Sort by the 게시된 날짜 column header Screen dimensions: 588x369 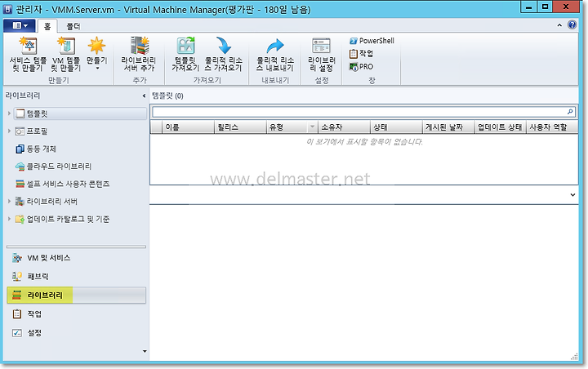pos(448,127)
